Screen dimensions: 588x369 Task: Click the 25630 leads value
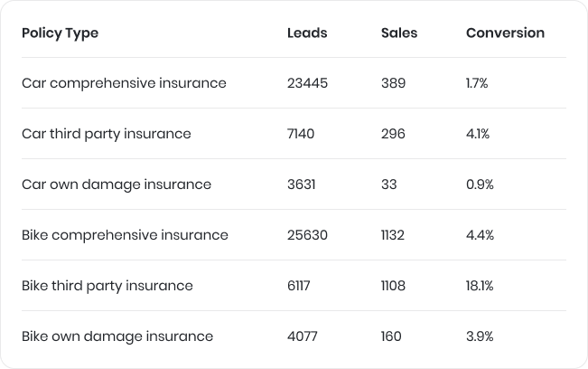[x=307, y=235]
